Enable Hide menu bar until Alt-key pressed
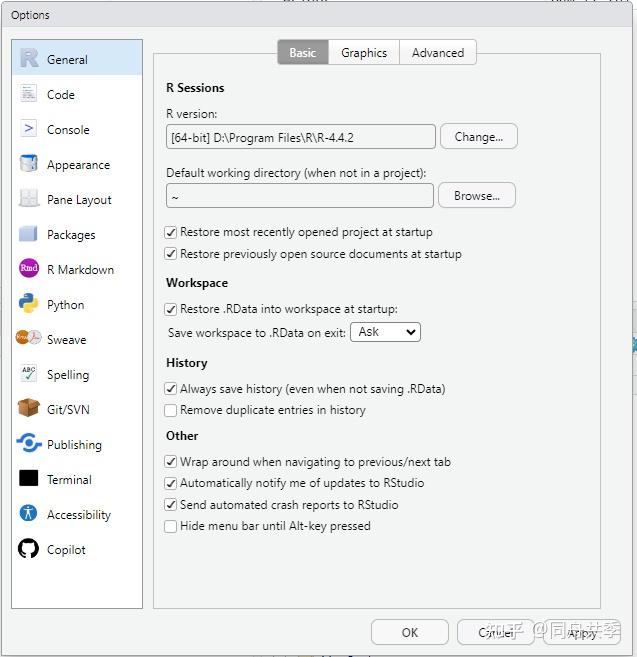Image resolution: width=637 pixels, height=657 pixels. pos(171,526)
